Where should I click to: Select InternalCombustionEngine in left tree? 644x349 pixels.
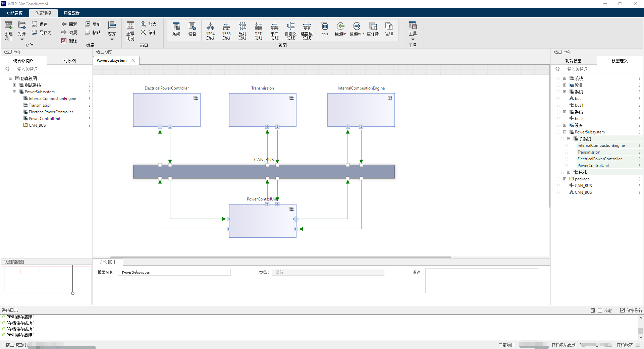point(52,99)
